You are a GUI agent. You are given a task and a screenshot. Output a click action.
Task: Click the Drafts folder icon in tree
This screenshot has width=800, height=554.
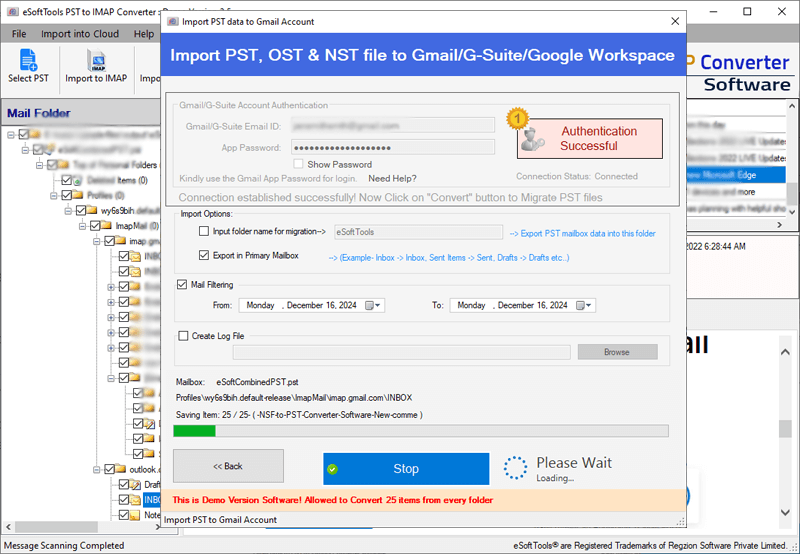pos(135,484)
